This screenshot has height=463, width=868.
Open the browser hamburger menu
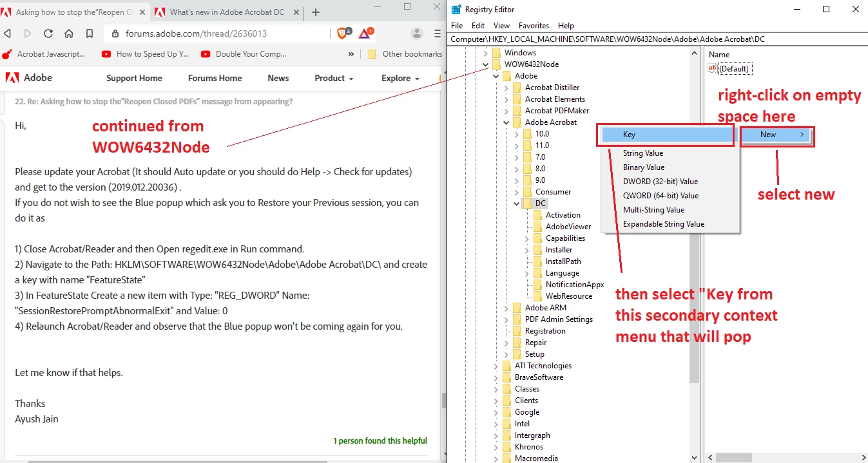[x=438, y=33]
